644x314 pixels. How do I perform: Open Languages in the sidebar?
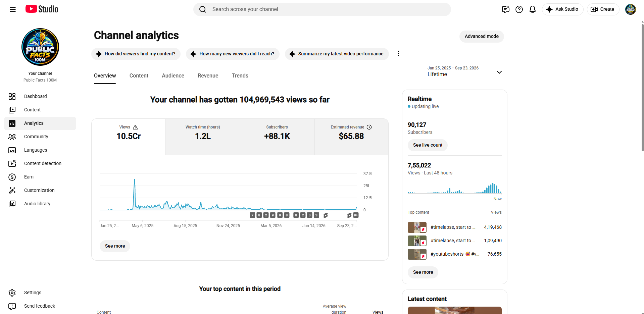(40, 150)
